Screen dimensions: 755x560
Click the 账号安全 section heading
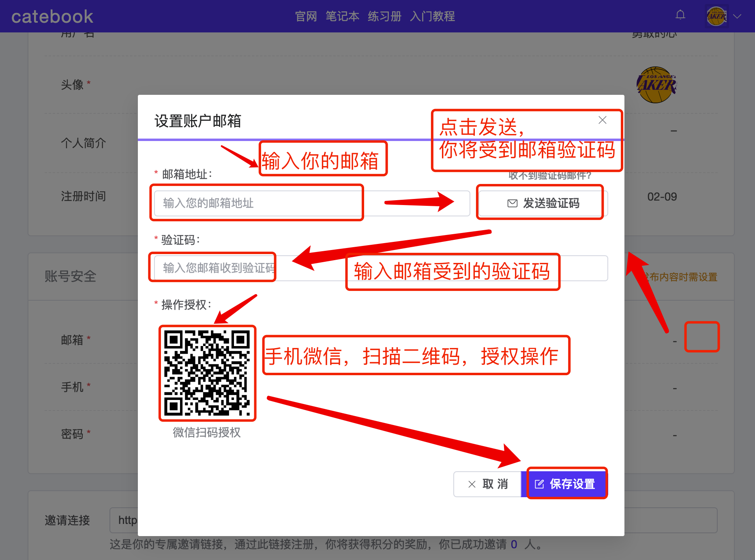point(70,276)
